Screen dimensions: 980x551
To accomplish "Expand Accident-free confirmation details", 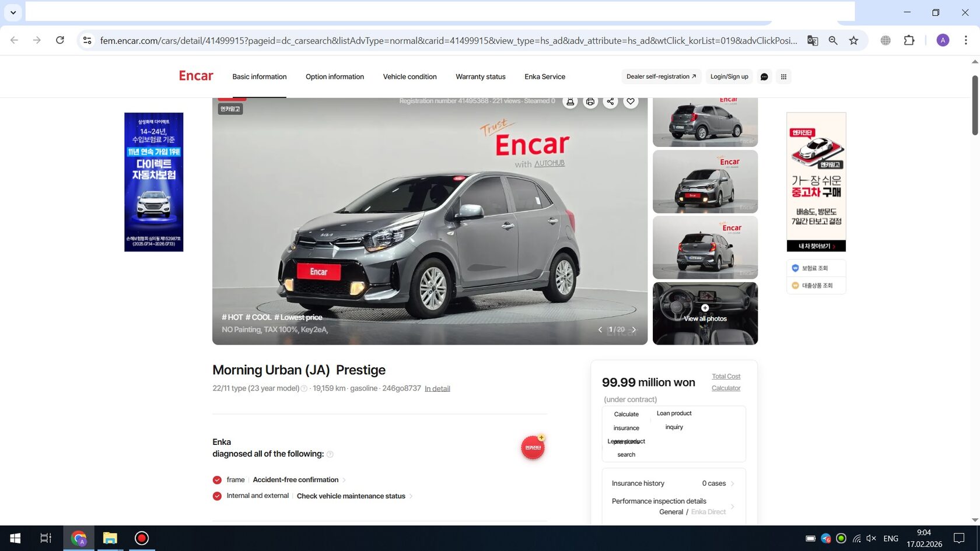I will [299, 480].
